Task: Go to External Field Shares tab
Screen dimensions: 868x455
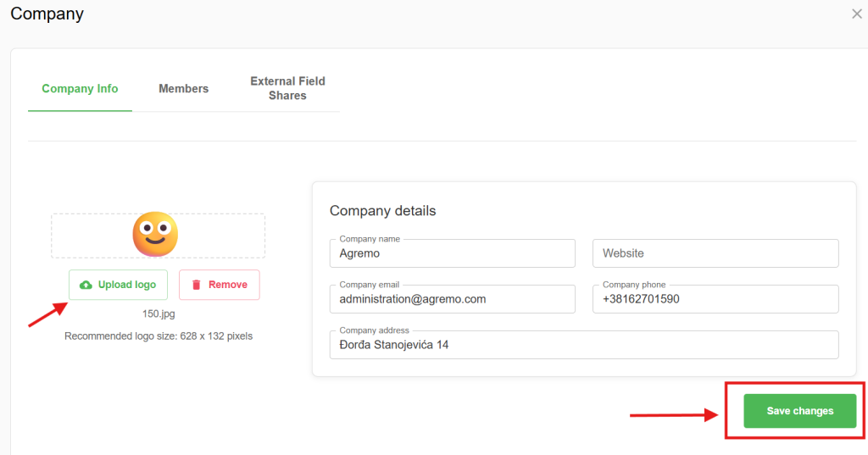Action: [287, 89]
